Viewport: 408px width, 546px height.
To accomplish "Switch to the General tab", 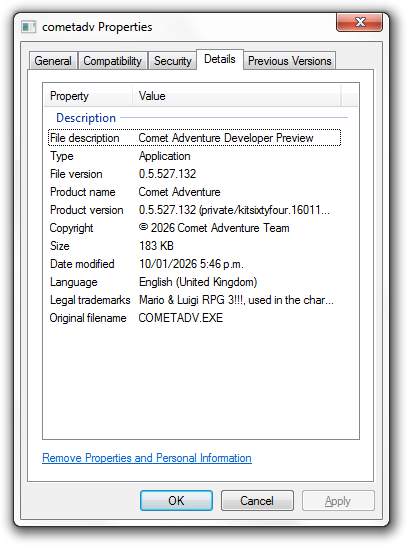I will [53, 61].
